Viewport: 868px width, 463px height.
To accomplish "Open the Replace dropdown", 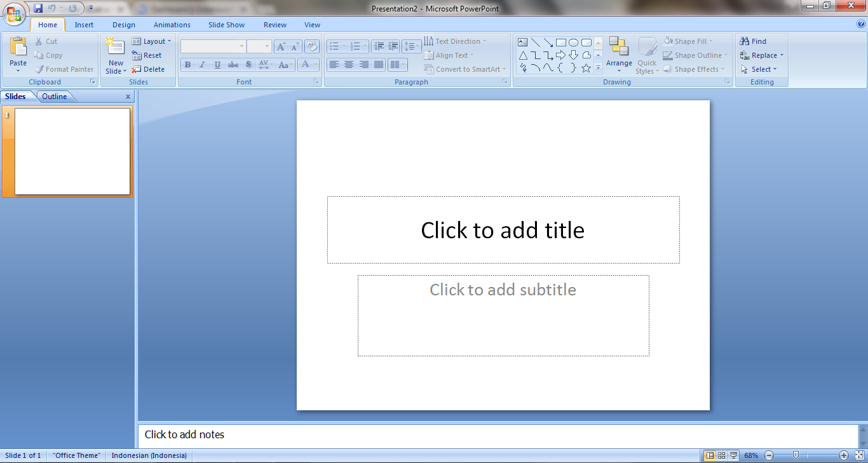I will pos(763,55).
